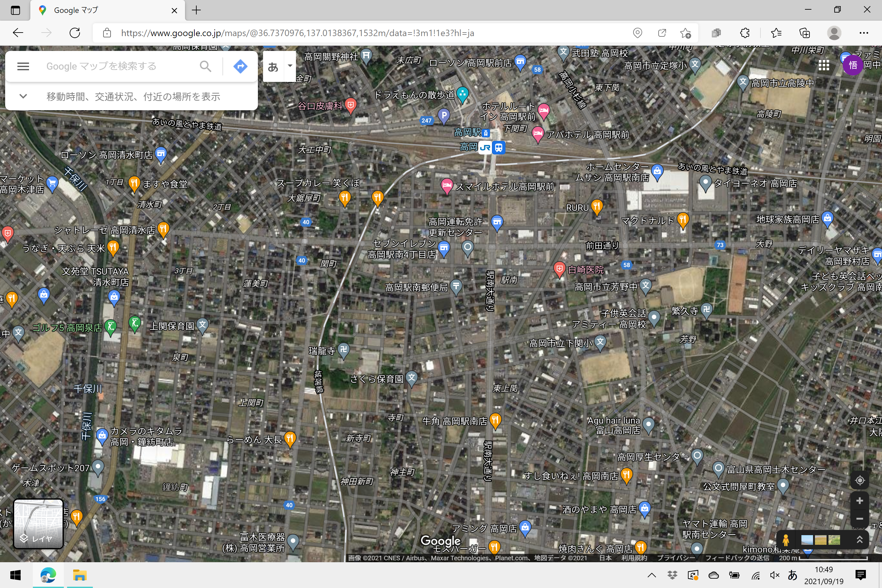This screenshot has width=882, height=588.
Task: Select the ますや食堂 restaurant pin
Action: point(134,184)
